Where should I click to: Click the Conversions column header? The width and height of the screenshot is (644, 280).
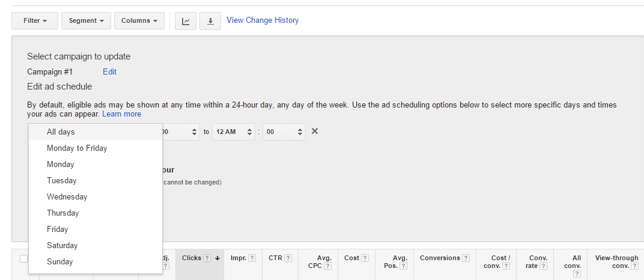tap(440, 258)
